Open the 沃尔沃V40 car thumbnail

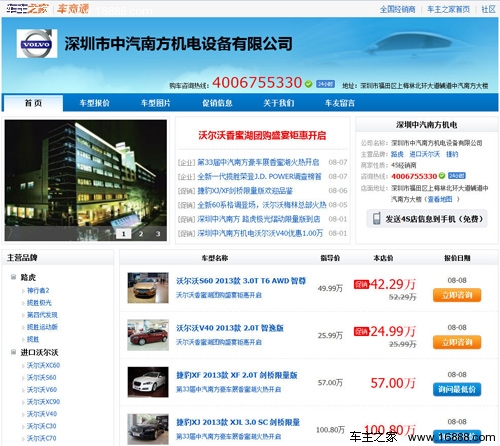point(148,335)
